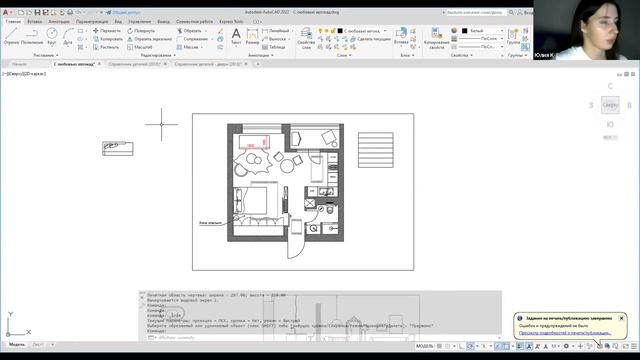Open the layer name dropdown list
Screen dimensions: 640x360
(x=384, y=31)
